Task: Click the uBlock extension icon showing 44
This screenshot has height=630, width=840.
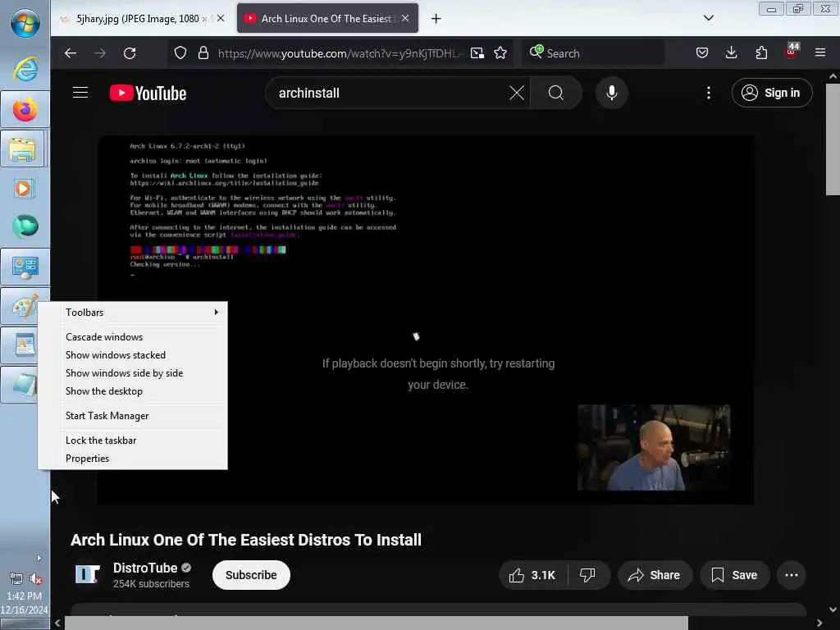Action: (x=792, y=52)
